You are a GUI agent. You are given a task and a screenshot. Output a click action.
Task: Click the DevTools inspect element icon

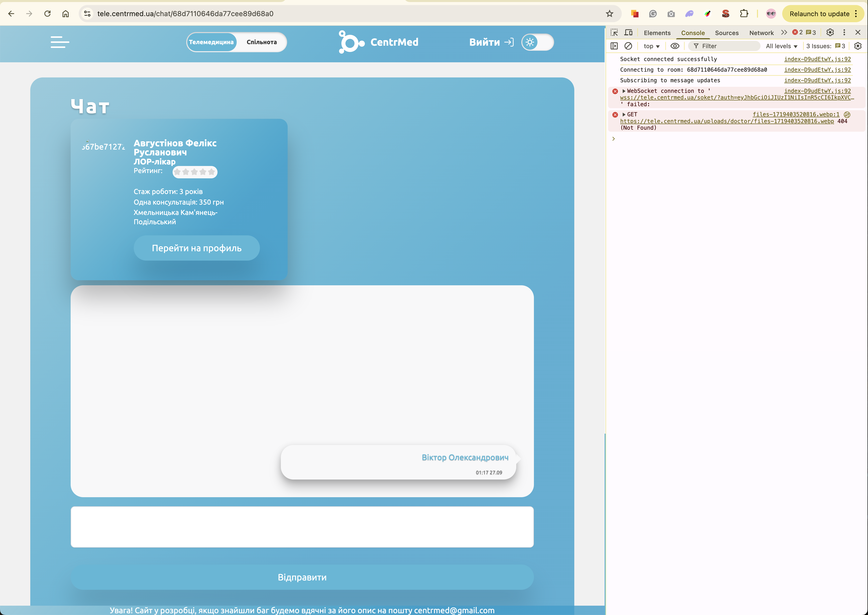tap(614, 33)
